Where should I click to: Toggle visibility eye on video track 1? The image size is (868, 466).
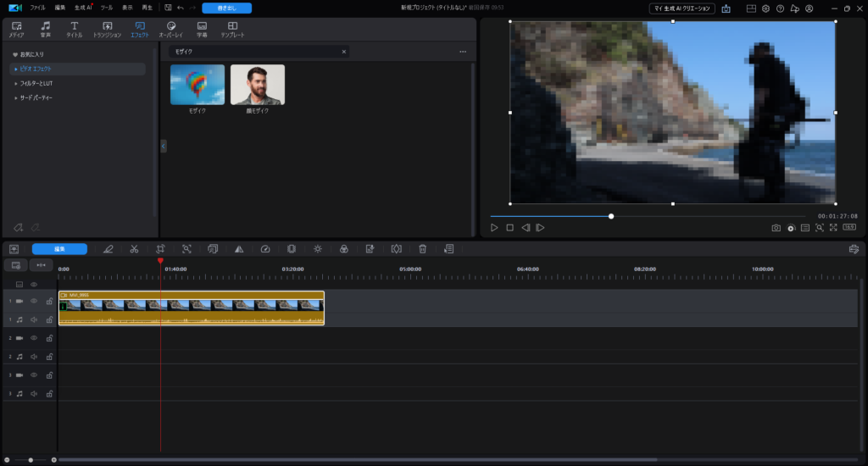35,301
